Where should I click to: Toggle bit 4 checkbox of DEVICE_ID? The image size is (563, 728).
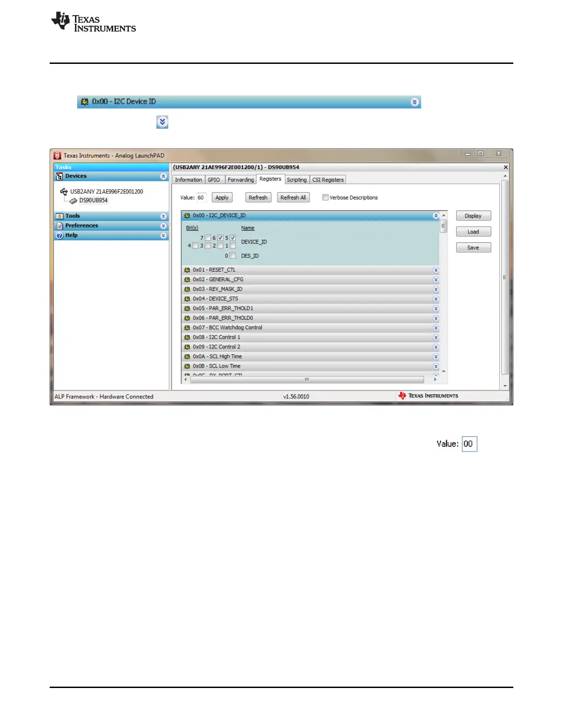click(x=195, y=245)
